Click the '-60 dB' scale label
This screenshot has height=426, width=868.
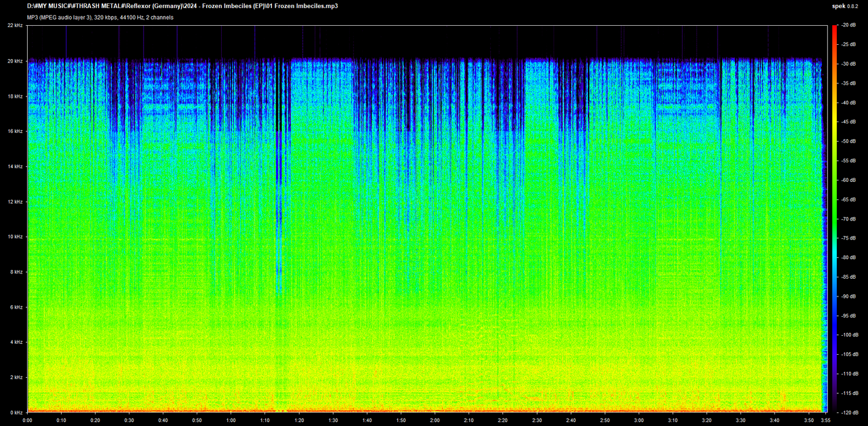(848, 180)
